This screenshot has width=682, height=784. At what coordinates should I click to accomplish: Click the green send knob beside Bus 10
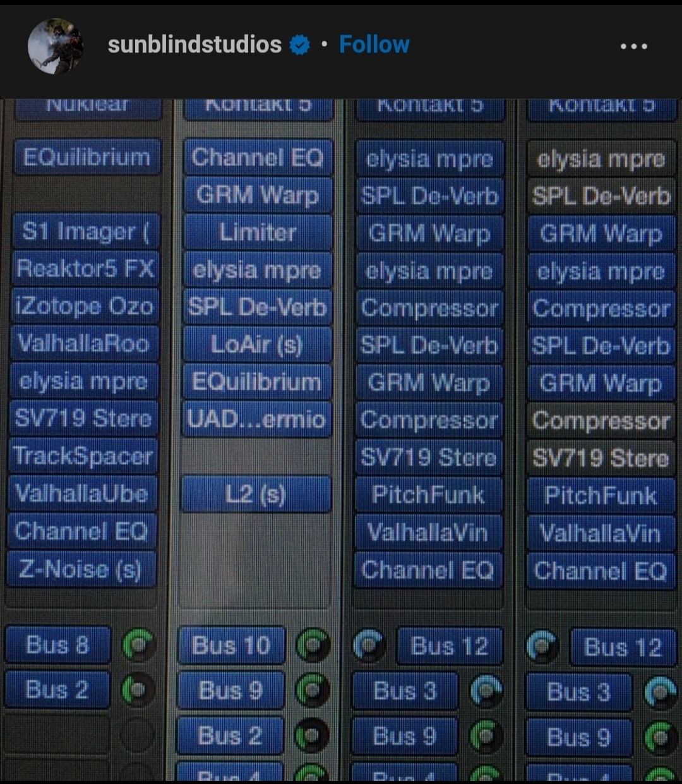(313, 646)
